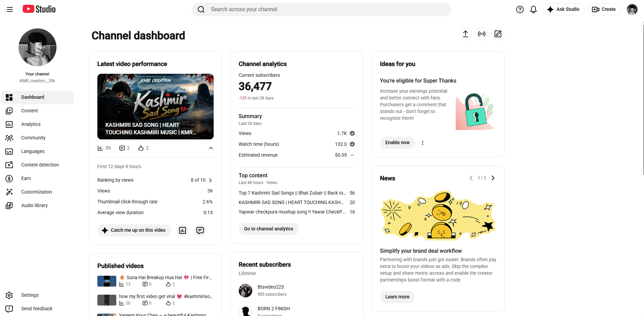Click Thumbnail click-through rate 2.6% value
Viewport: 644px width, 316px height.
pyautogui.click(x=208, y=202)
